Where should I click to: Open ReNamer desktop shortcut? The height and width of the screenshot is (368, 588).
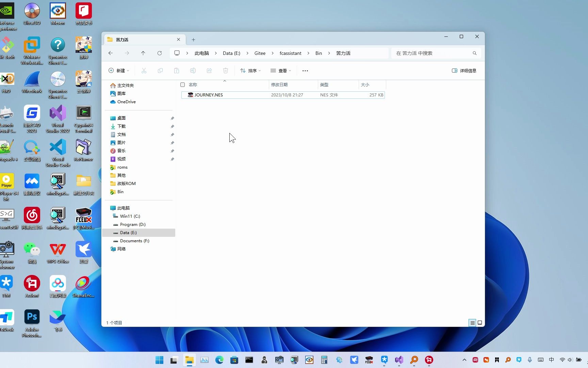coord(84,150)
